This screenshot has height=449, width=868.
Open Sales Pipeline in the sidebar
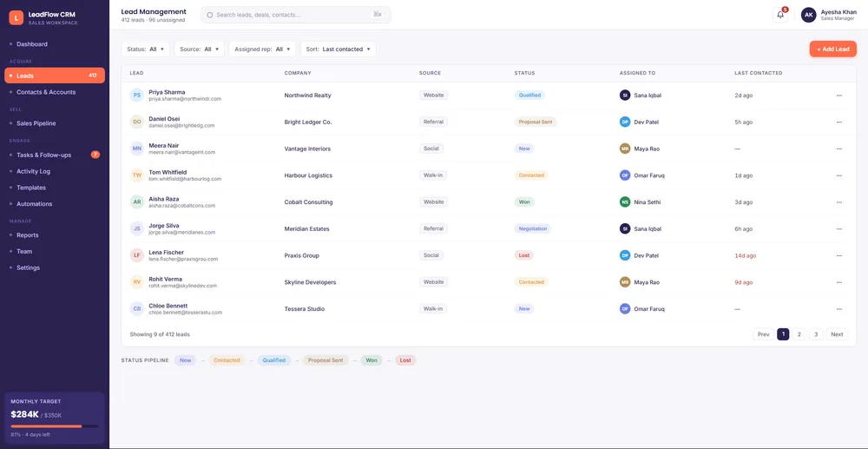tap(54, 123)
